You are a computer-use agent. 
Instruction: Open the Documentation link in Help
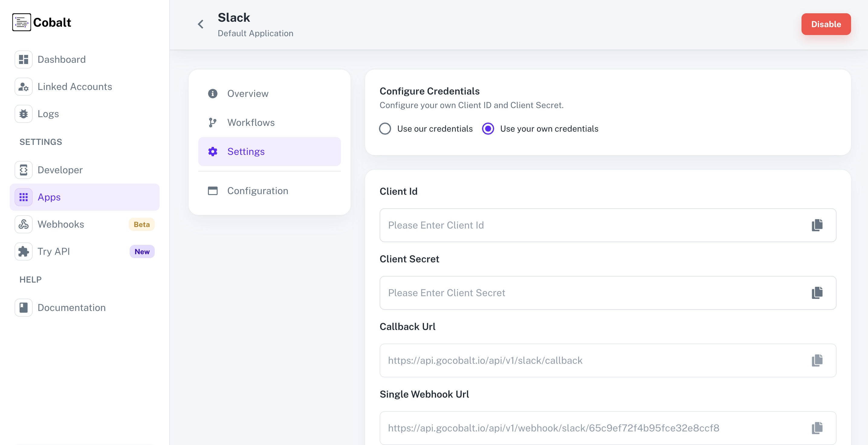click(x=71, y=307)
